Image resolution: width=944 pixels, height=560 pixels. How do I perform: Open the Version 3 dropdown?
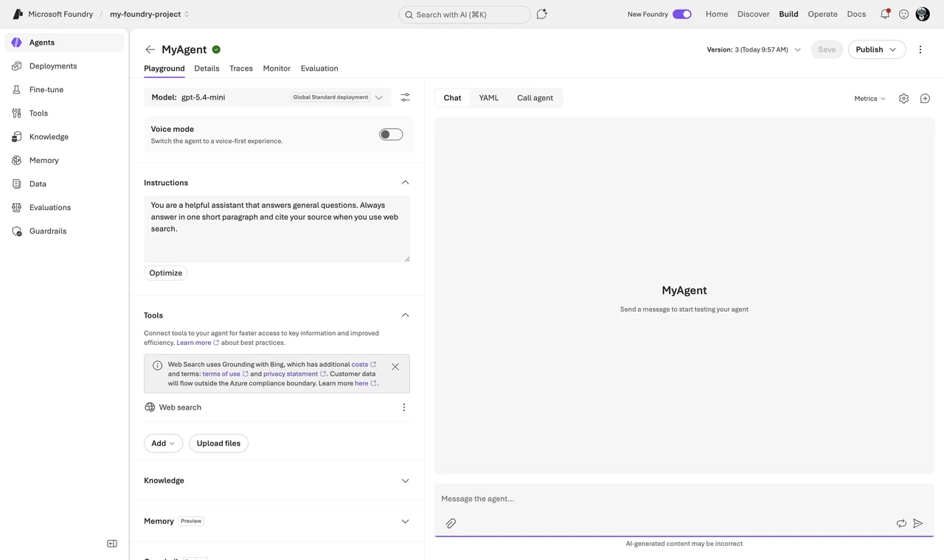click(x=754, y=49)
